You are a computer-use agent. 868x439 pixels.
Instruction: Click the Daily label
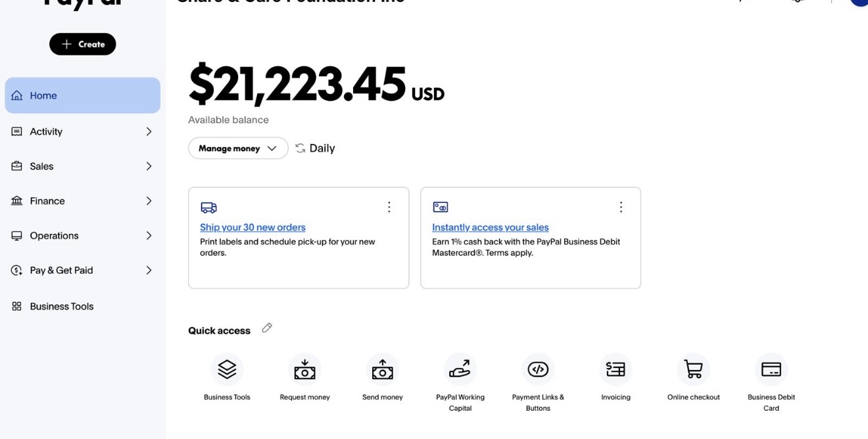coord(322,149)
